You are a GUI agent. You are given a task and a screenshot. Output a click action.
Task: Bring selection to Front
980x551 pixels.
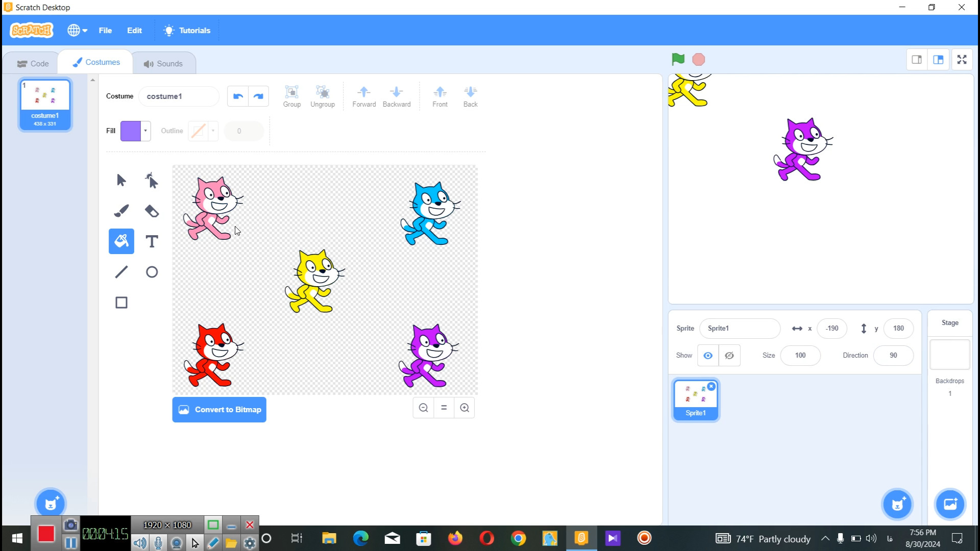(440, 96)
